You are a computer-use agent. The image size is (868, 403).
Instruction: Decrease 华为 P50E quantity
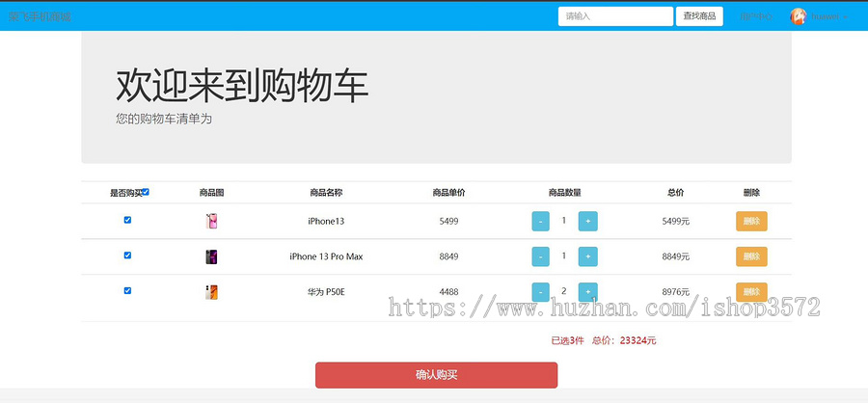click(x=540, y=292)
